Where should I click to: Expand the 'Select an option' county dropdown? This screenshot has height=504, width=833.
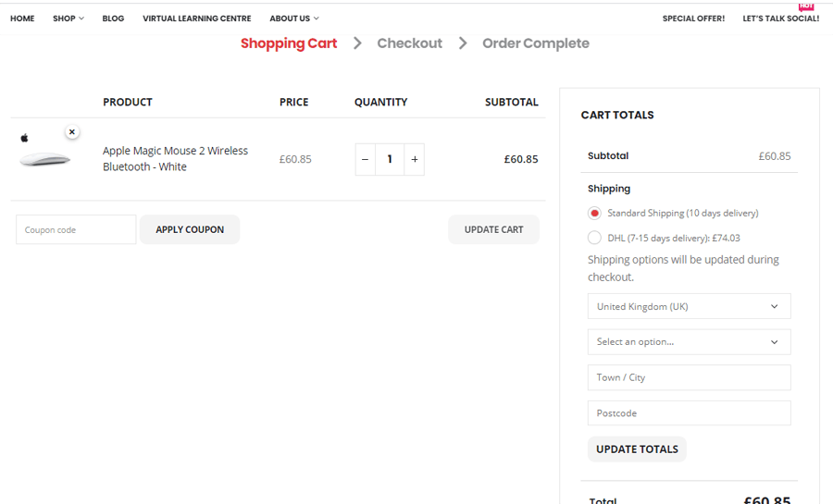[689, 341]
